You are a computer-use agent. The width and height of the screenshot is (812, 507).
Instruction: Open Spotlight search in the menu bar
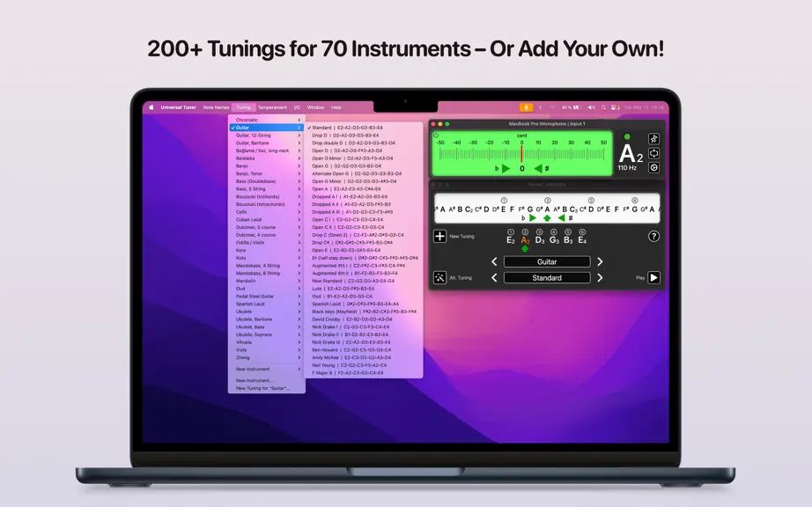603,107
